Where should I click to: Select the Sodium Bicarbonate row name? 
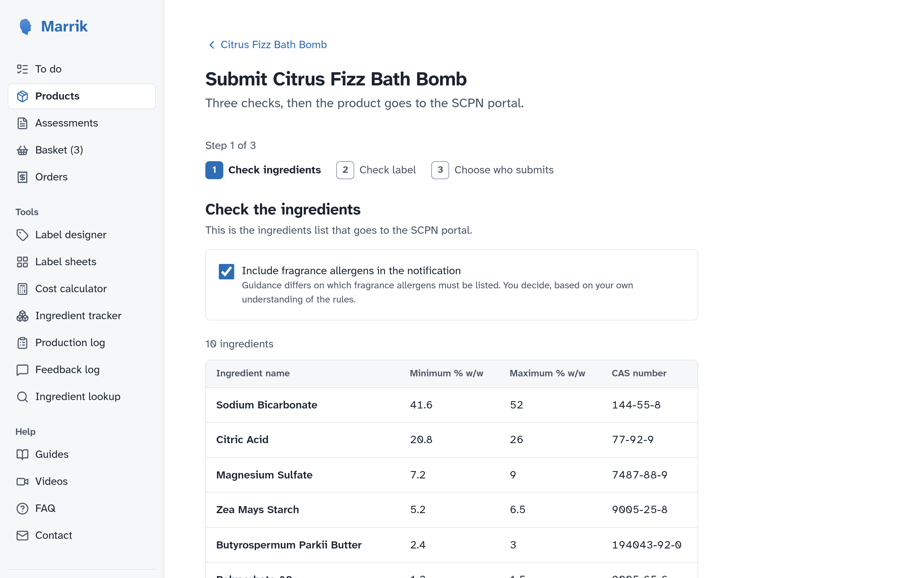pos(267,405)
